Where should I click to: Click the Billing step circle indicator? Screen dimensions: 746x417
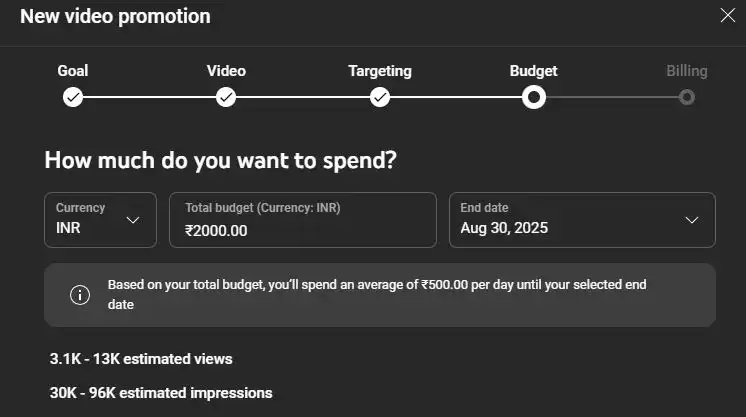point(686,97)
